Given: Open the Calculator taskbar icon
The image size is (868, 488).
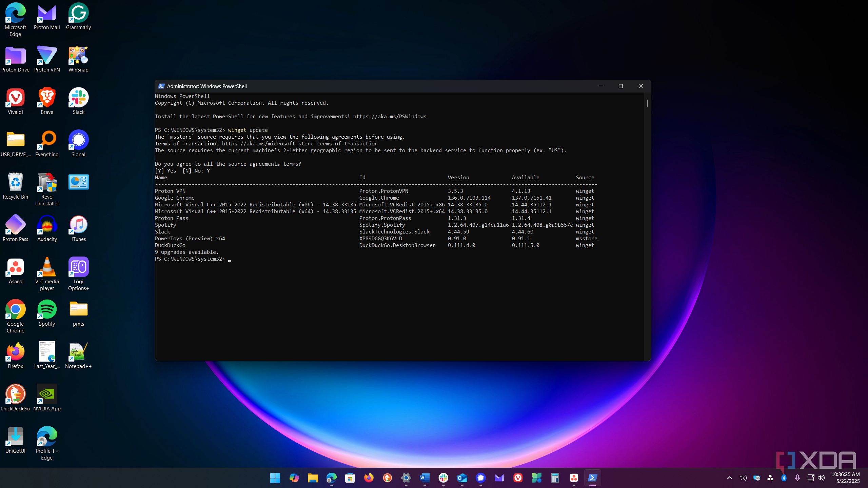Looking at the screenshot, I should pos(555,478).
